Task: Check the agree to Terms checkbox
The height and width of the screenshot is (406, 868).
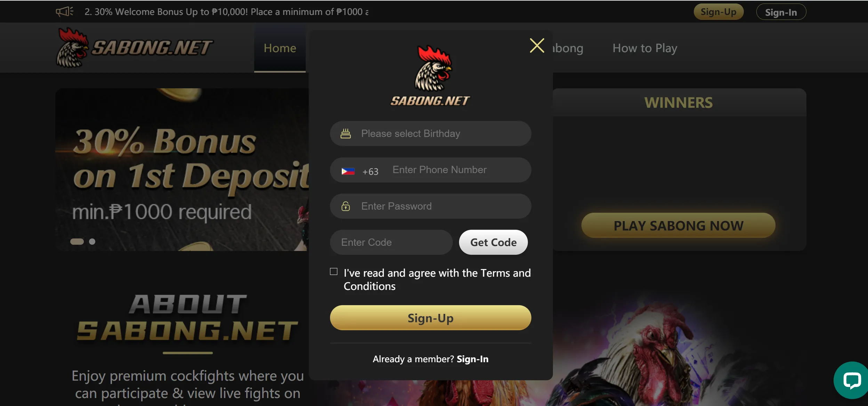Action: (334, 272)
